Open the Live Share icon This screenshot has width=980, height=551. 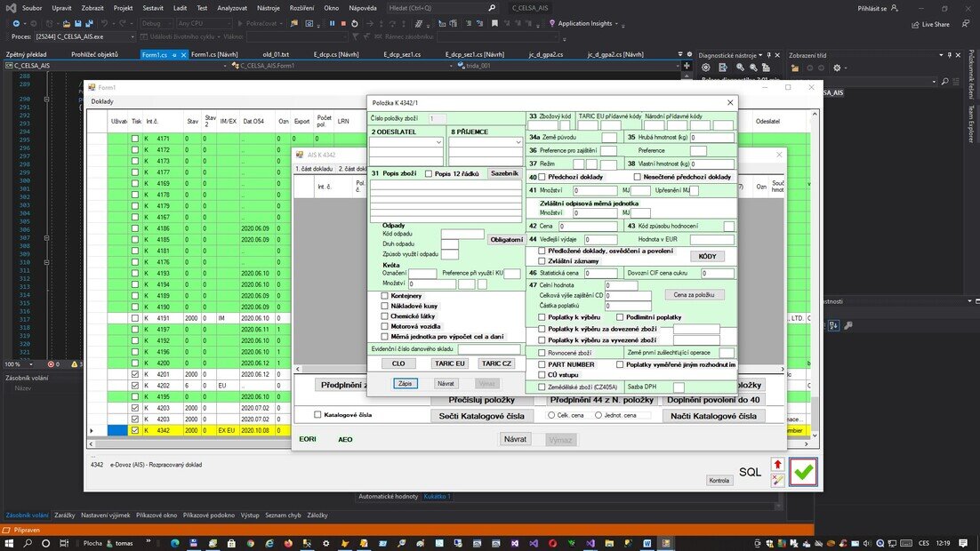click(x=915, y=24)
